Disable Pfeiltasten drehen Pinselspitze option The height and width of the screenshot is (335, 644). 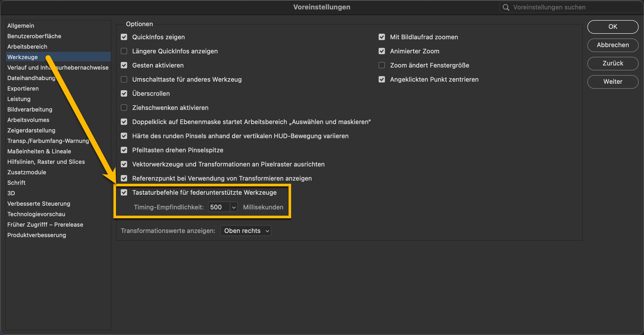(x=124, y=150)
